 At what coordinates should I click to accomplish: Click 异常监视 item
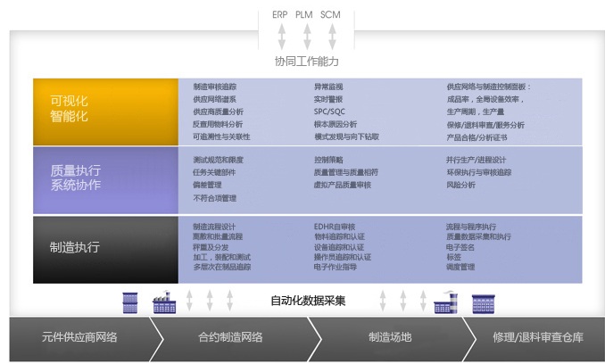(x=328, y=87)
